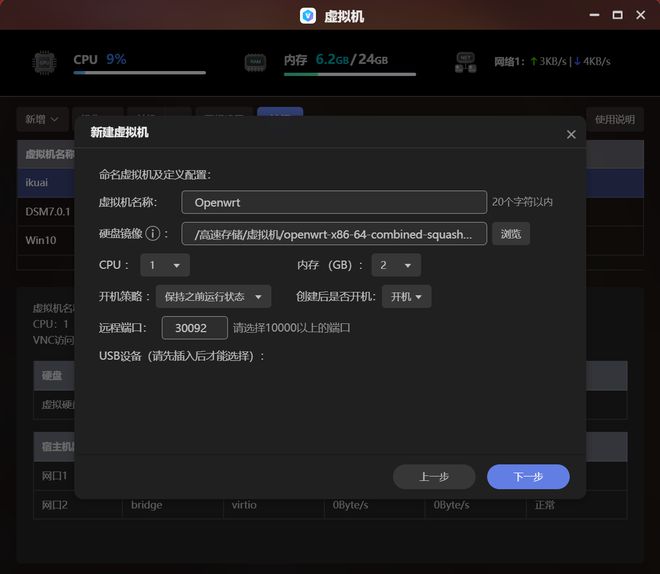
Task: Click the 上一步 button
Action: coord(434,477)
